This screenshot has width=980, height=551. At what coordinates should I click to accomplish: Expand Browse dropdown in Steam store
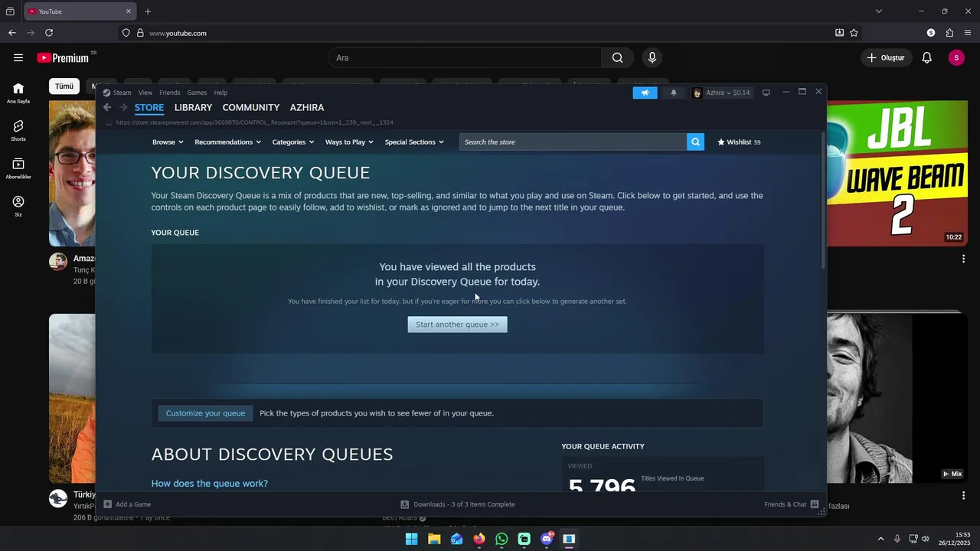[x=168, y=142]
